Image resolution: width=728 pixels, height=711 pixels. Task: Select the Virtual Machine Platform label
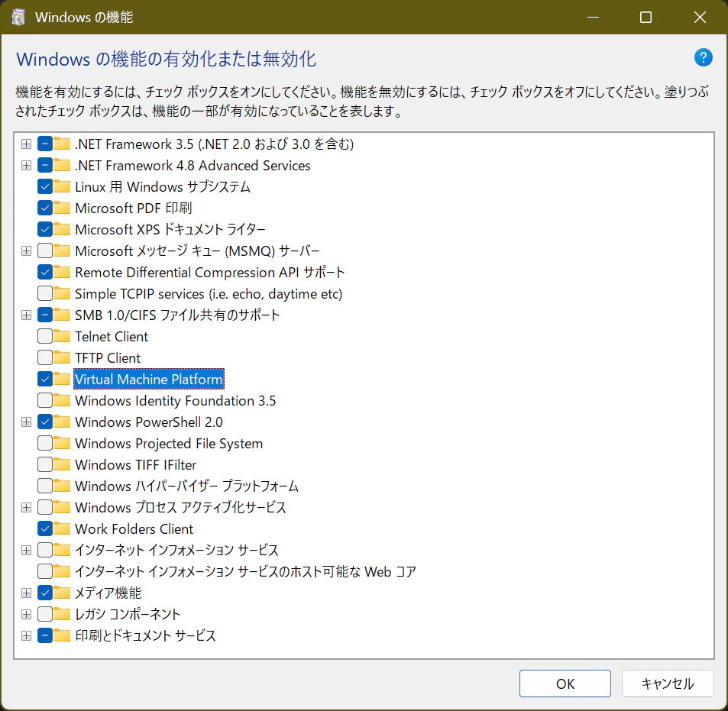click(148, 379)
